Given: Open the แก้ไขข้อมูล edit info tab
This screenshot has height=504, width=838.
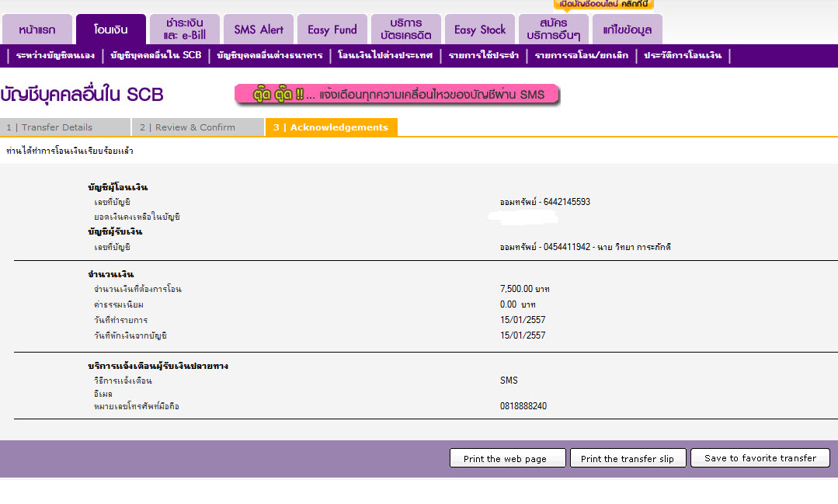Looking at the screenshot, I should point(627,30).
